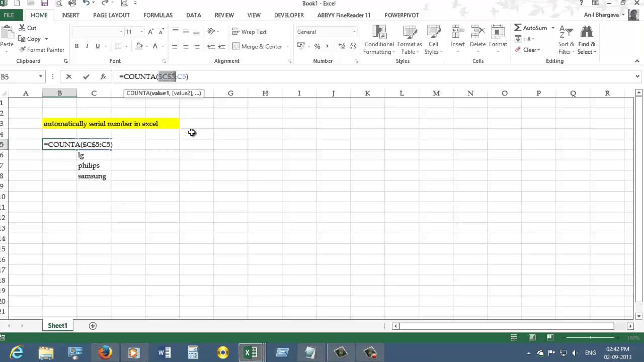Click Decrease Indent icon
The width and height of the screenshot is (644, 362).
pyautogui.click(x=211, y=46)
